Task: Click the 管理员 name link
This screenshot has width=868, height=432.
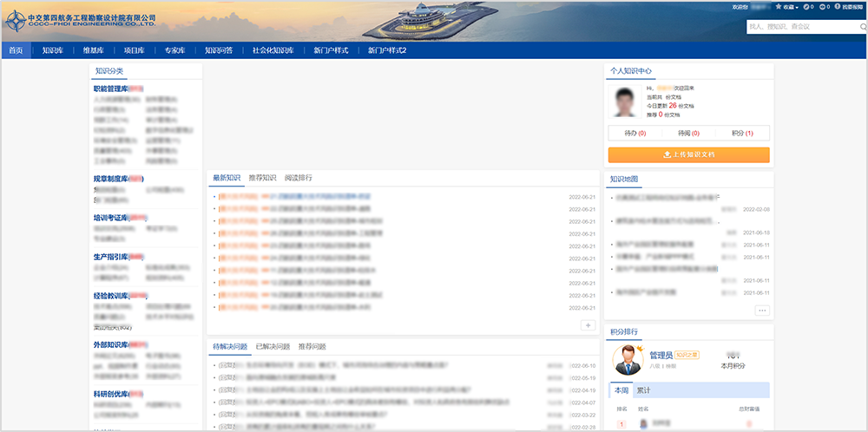Action: click(x=661, y=355)
